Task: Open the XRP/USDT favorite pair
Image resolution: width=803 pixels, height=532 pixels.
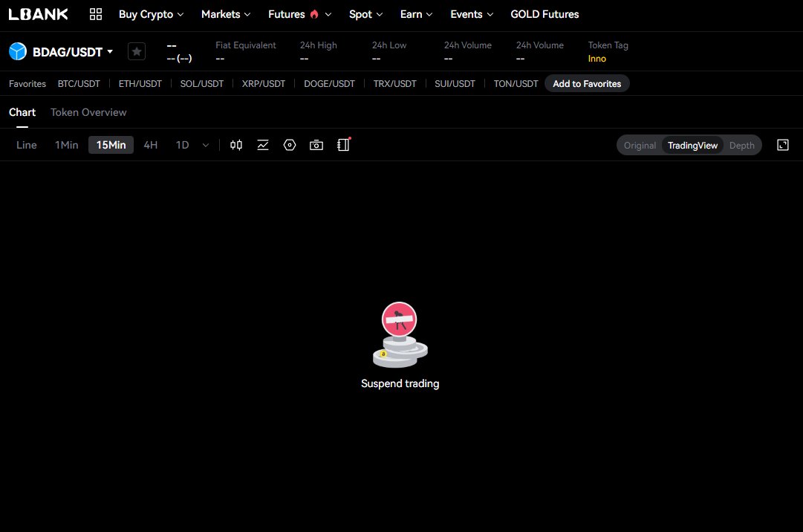Action: pos(263,84)
